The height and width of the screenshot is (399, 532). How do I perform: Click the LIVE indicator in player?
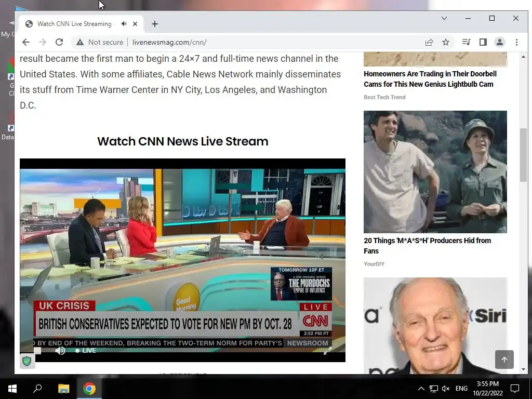tap(86, 351)
